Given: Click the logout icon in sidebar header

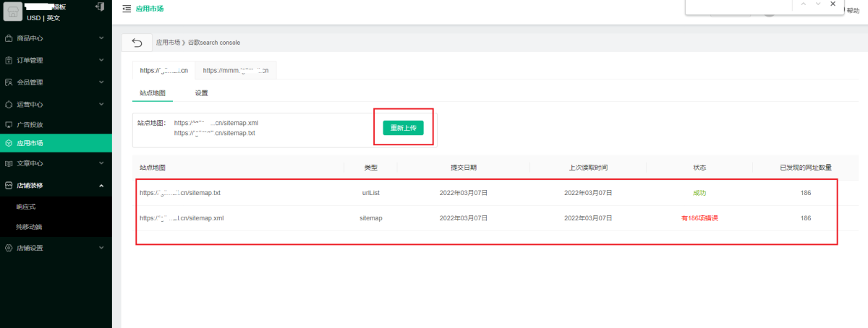Looking at the screenshot, I should click(x=99, y=7).
